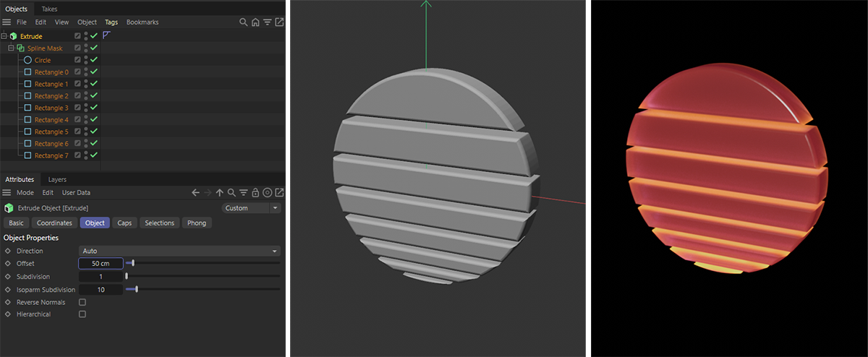Image resolution: width=868 pixels, height=357 pixels.
Task: Click the Circle spline icon
Action: pyautogui.click(x=27, y=60)
